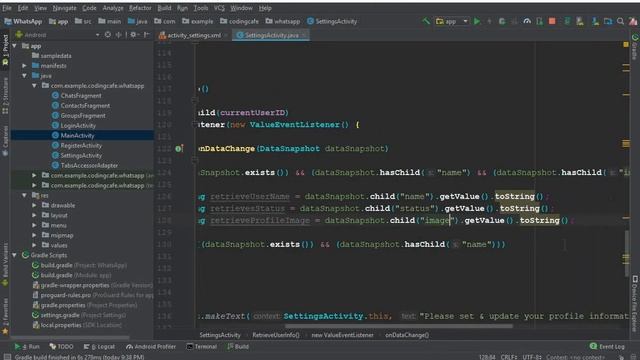This screenshot has width=640, height=360.
Task: Expand the mipmap folder
Action: [x=34, y=235]
